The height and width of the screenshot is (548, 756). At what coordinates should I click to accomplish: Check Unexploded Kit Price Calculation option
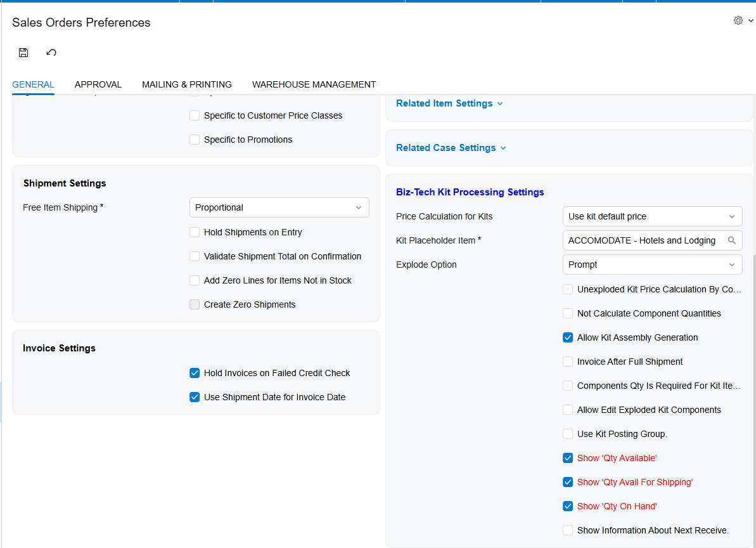coord(568,289)
